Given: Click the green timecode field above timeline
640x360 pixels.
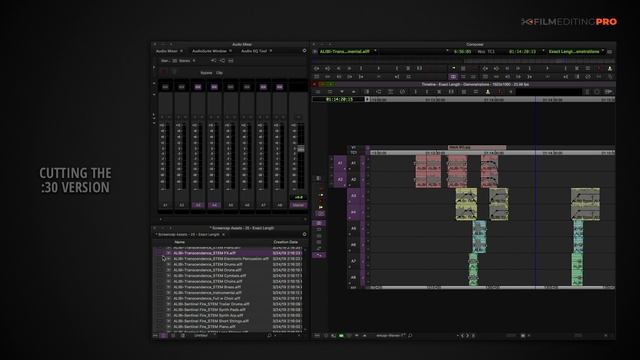Looking at the screenshot, I should [x=339, y=99].
